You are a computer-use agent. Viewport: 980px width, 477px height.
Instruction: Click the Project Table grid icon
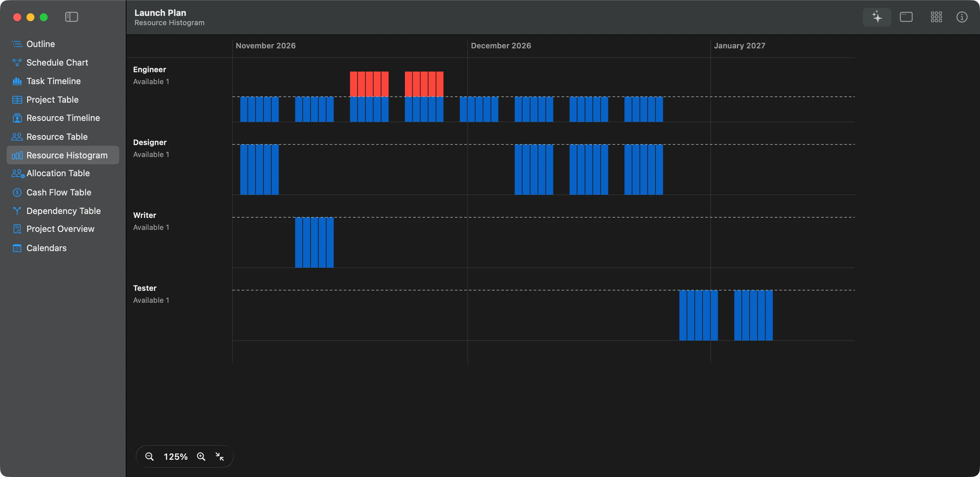click(17, 100)
